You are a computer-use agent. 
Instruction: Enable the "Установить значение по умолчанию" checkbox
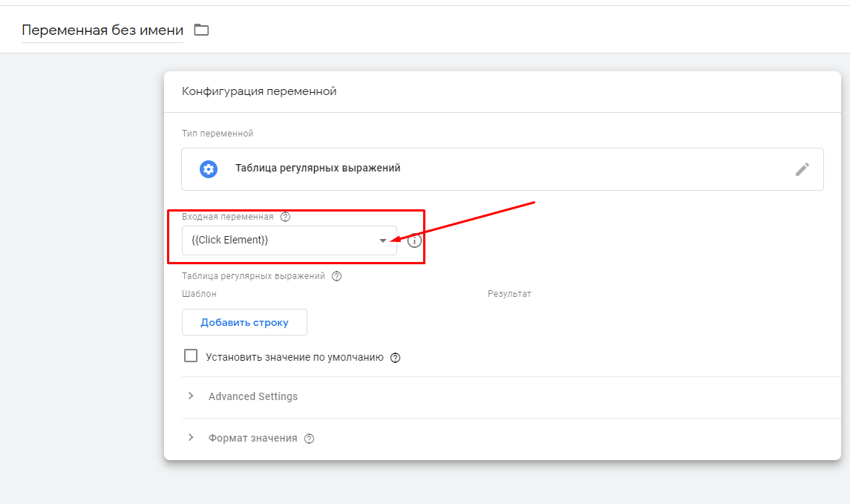(x=191, y=356)
